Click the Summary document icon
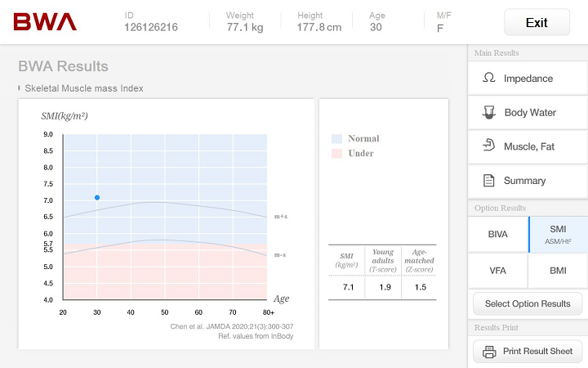The image size is (588, 368). point(489,181)
